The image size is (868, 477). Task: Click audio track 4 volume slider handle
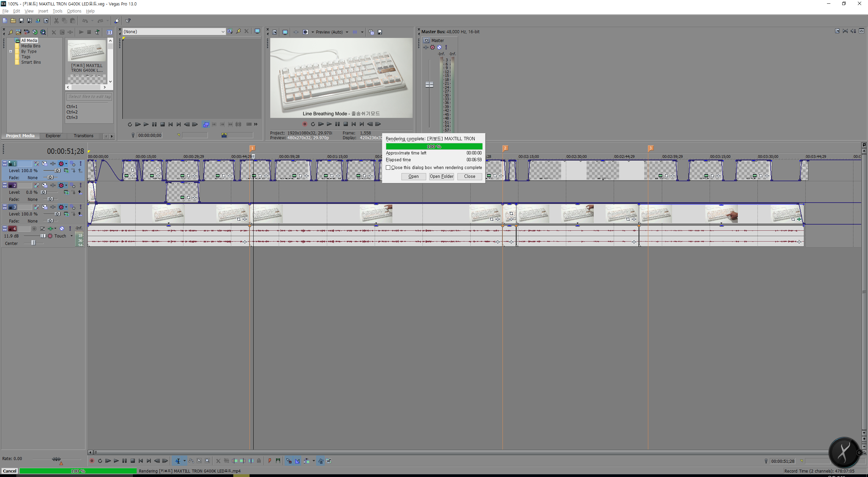coord(43,236)
